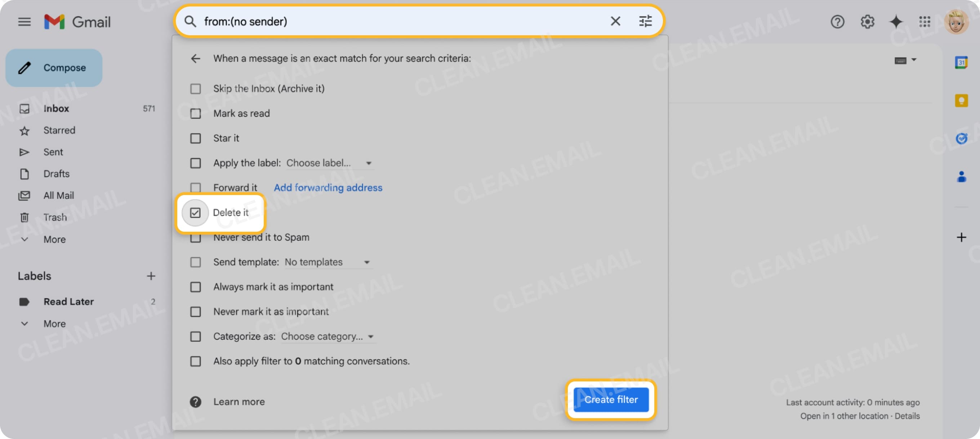
Task: Click Add forwarding address link
Action: (x=328, y=187)
